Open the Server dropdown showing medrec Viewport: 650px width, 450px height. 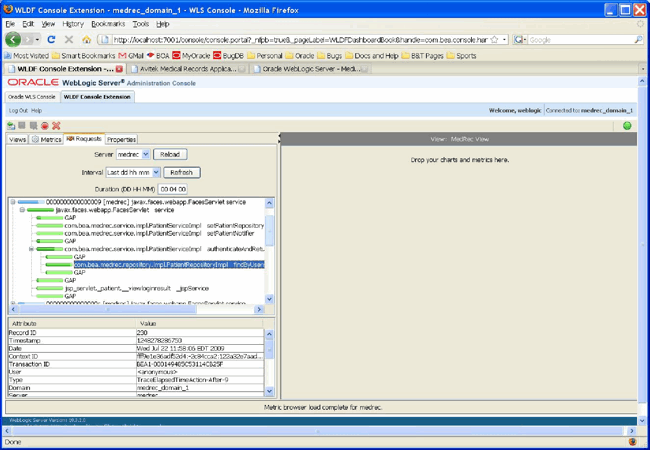coord(133,154)
